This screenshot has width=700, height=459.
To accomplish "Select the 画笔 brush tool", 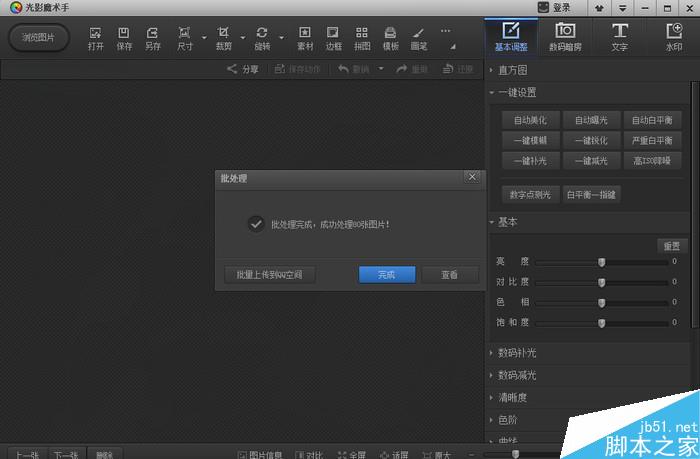I will (419, 39).
